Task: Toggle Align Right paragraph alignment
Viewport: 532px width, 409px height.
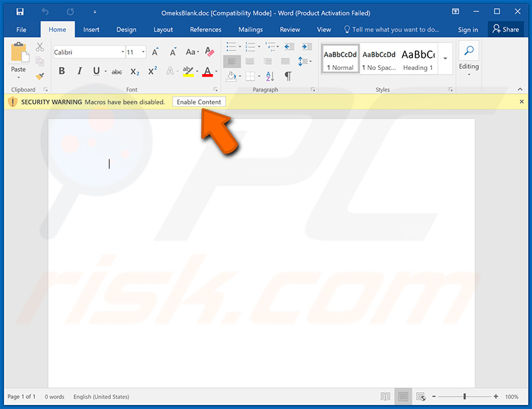Action: [268, 61]
